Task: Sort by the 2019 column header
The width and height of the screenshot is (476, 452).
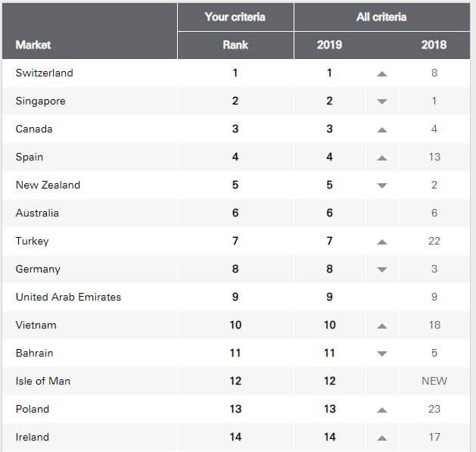Action: tap(329, 45)
